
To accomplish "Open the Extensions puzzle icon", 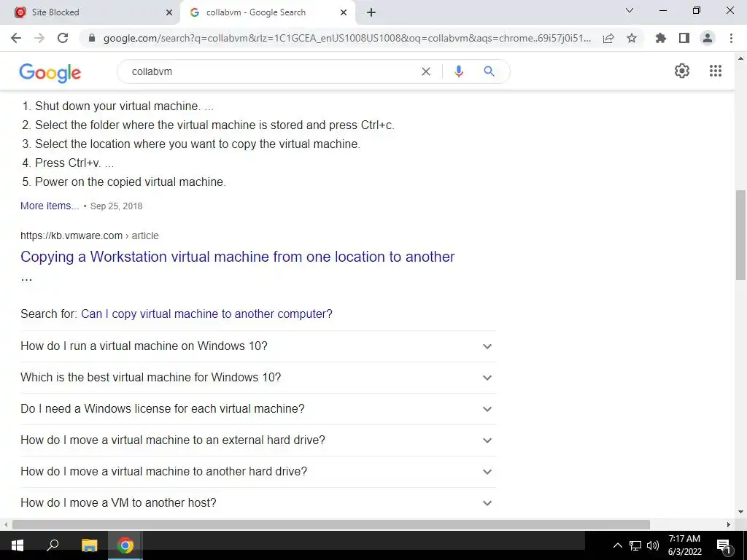I will 661,38.
